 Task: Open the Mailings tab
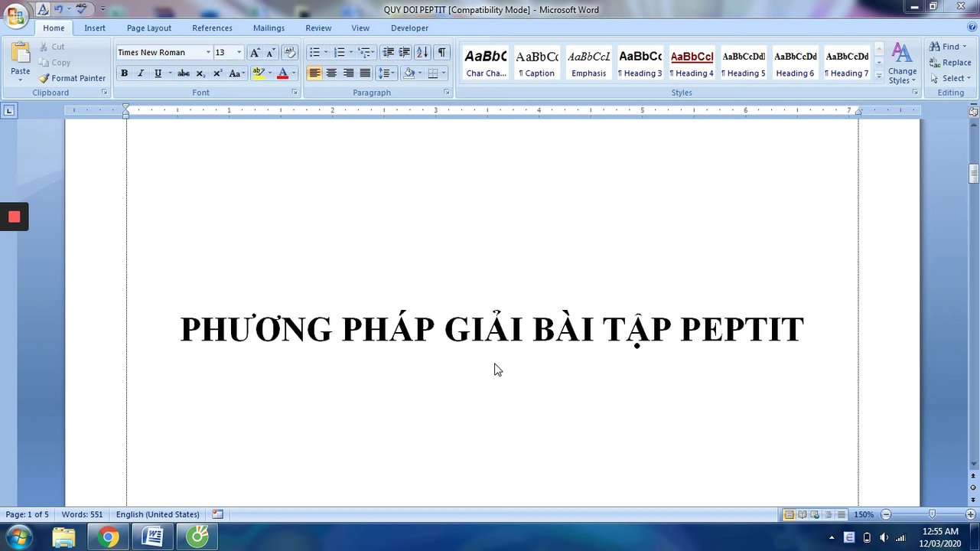(x=269, y=28)
